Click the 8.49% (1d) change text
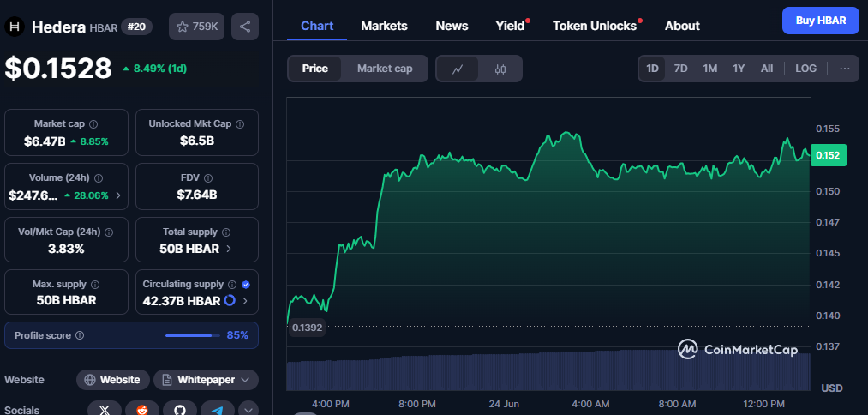The image size is (868, 415). [159, 69]
